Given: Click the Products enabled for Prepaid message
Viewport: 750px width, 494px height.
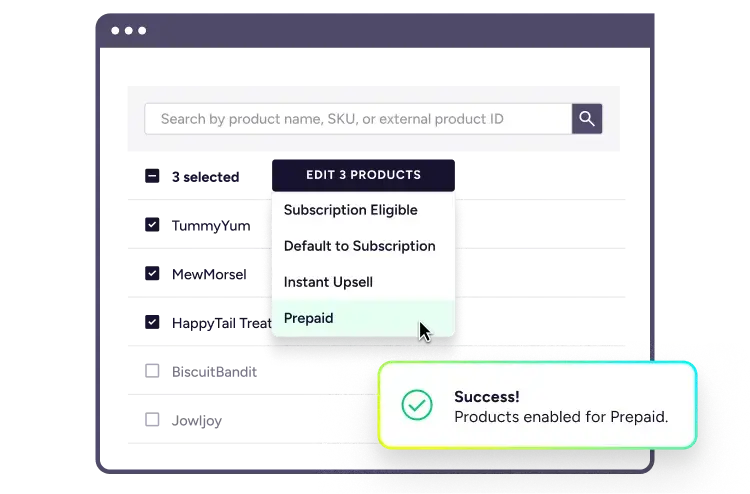Looking at the screenshot, I should (560, 417).
